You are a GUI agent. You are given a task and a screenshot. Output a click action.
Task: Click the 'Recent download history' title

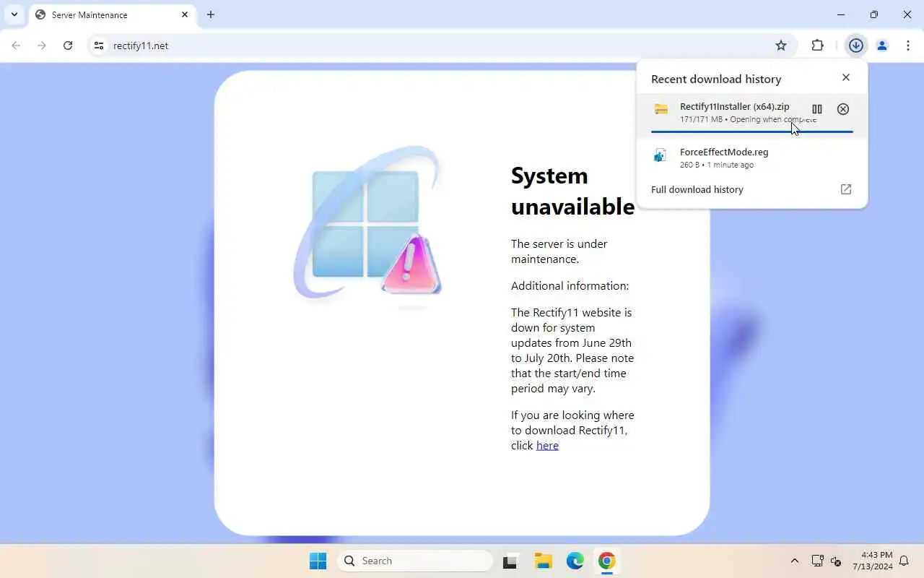coord(716,79)
